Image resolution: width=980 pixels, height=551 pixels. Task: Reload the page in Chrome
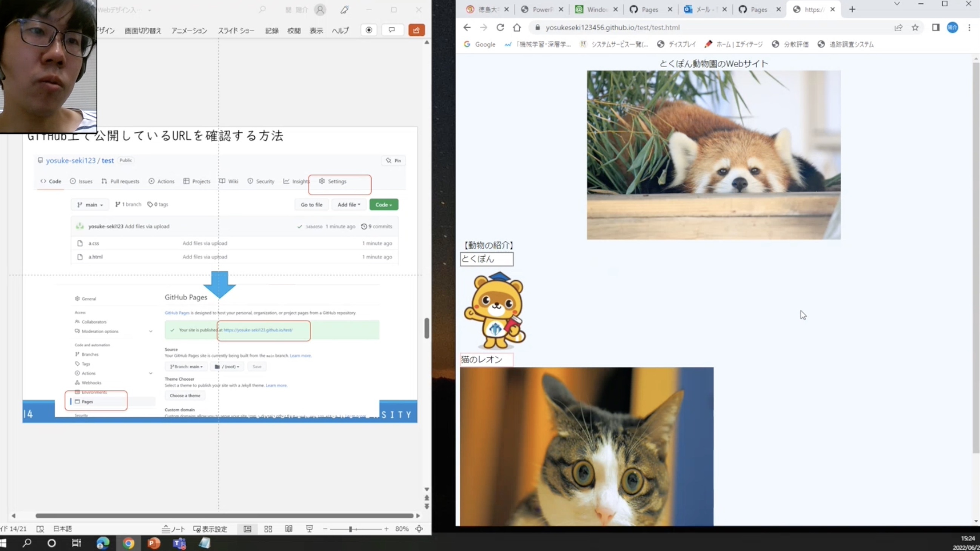tap(500, 28)
